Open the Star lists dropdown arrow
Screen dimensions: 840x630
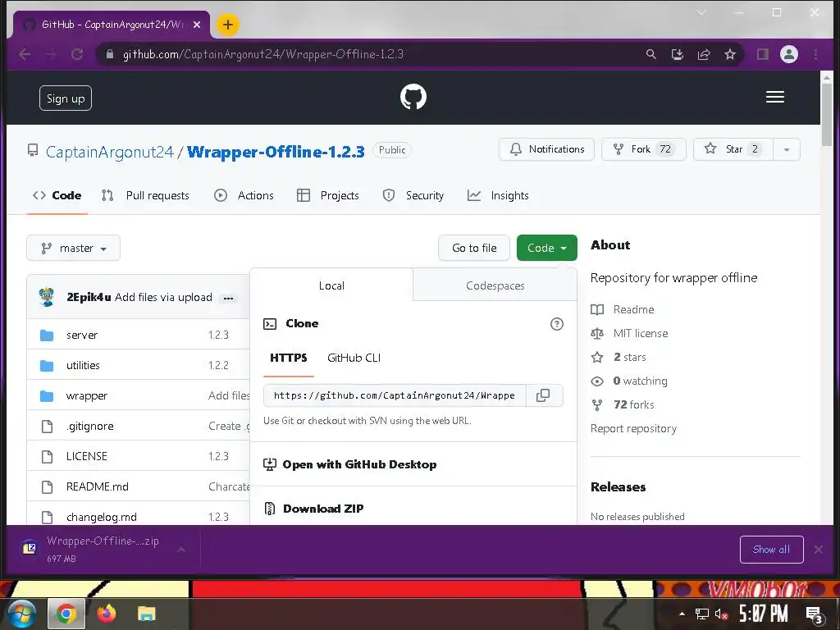tap(787, 149)
